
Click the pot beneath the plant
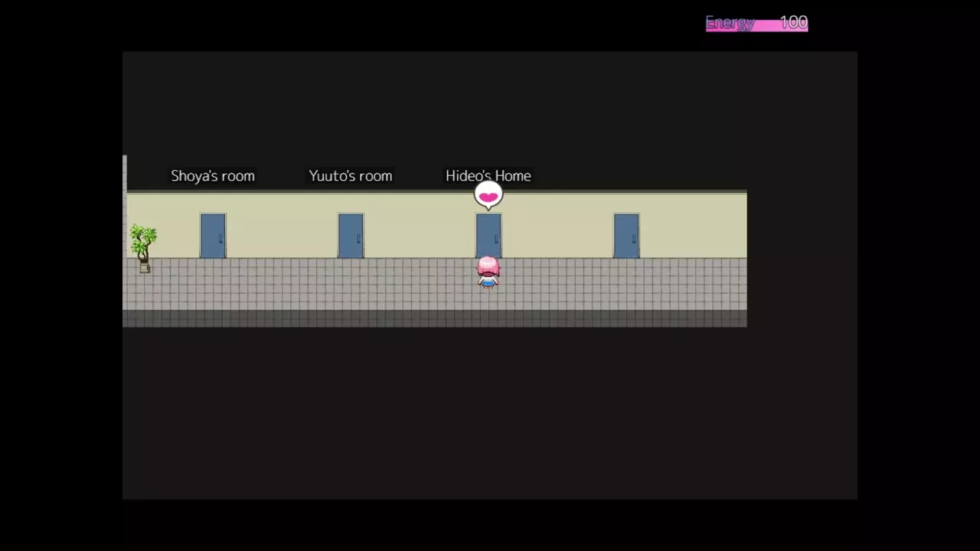[144, 267]
